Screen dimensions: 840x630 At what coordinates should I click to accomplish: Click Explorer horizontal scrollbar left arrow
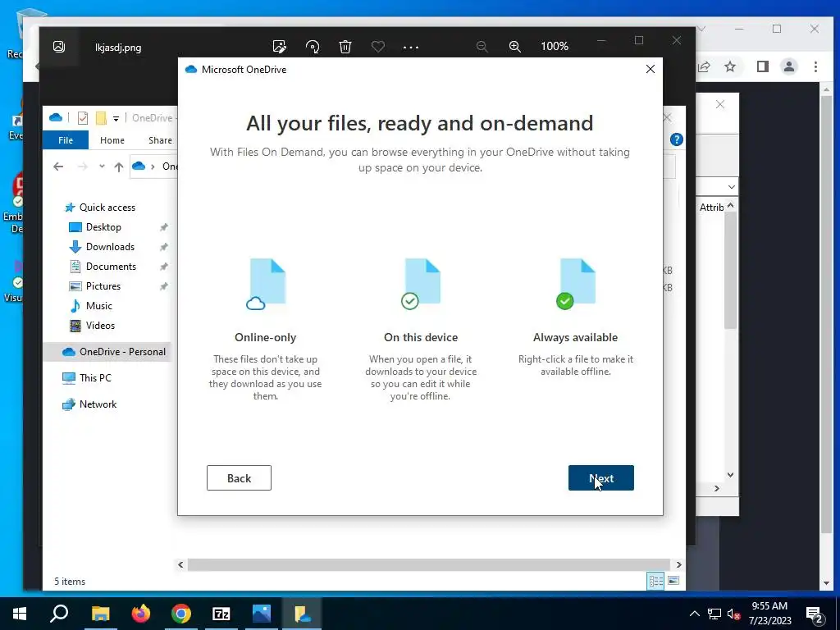[x=180, y=564]
